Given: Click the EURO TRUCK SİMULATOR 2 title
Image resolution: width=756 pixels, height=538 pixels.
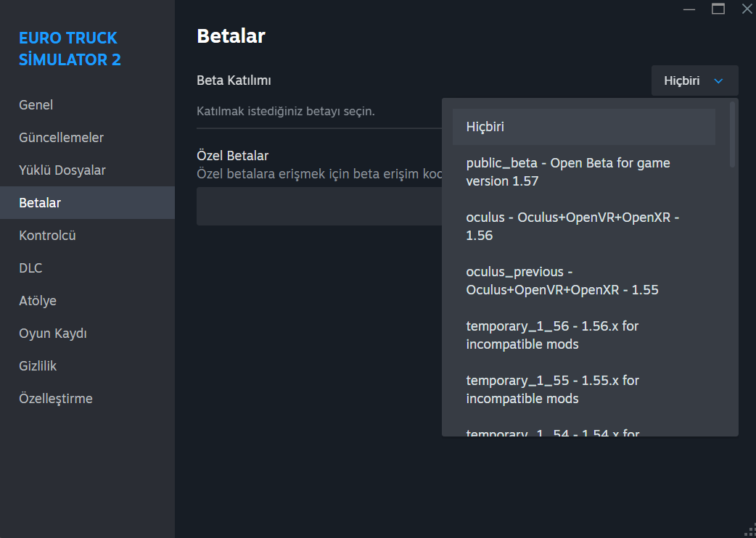Looking at the screenshot, I should point(70,49).
